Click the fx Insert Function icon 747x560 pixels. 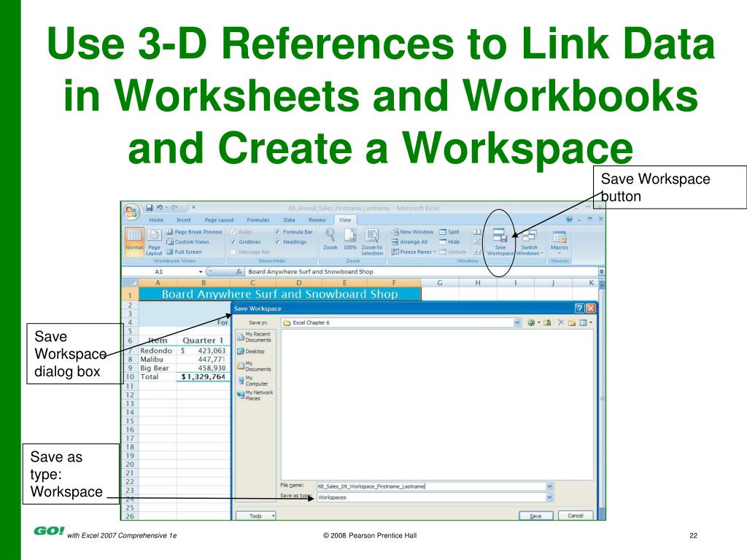(x=239, y=271)
